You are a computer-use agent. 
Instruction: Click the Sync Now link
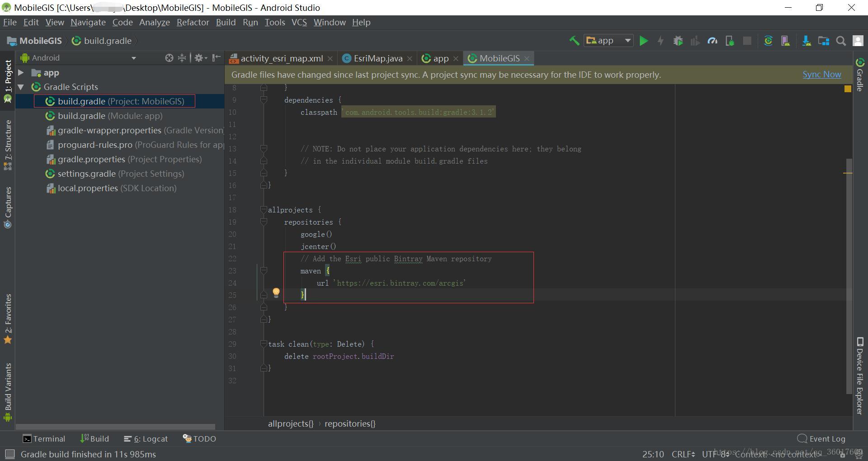[821, 75]
